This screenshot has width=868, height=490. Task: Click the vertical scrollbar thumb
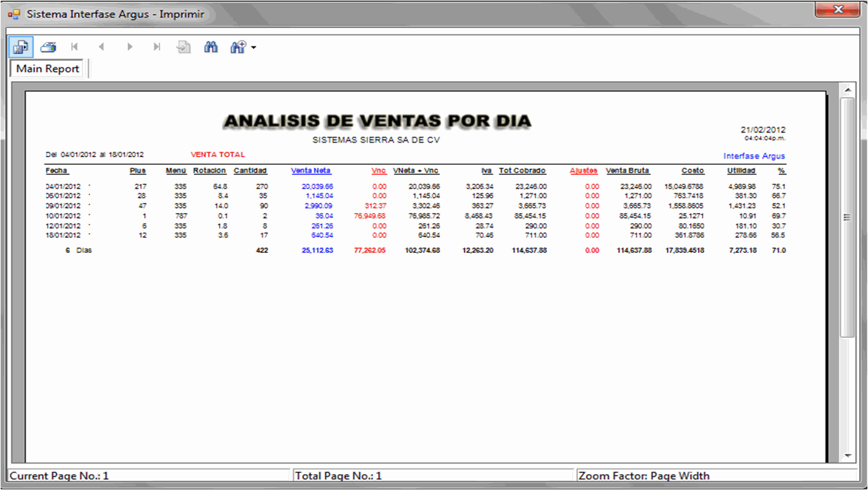847,217
